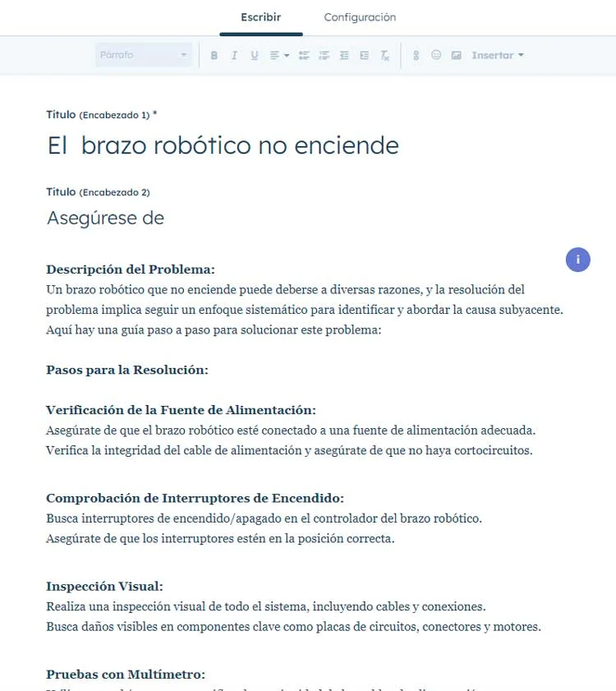Increase paragraph indent

tap(364, 56)
